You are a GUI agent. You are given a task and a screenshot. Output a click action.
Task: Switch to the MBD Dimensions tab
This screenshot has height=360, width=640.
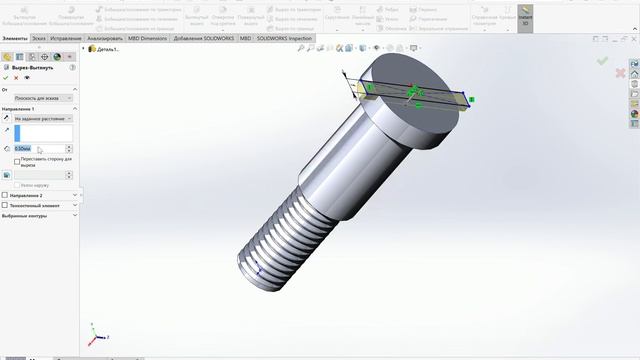coord(147,38)
